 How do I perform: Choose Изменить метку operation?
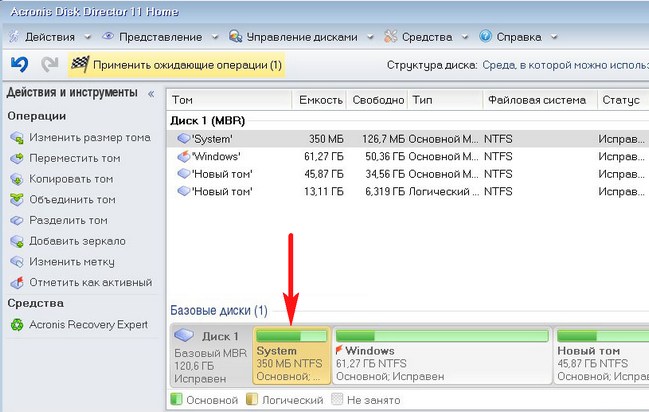(x=72, y=262)
